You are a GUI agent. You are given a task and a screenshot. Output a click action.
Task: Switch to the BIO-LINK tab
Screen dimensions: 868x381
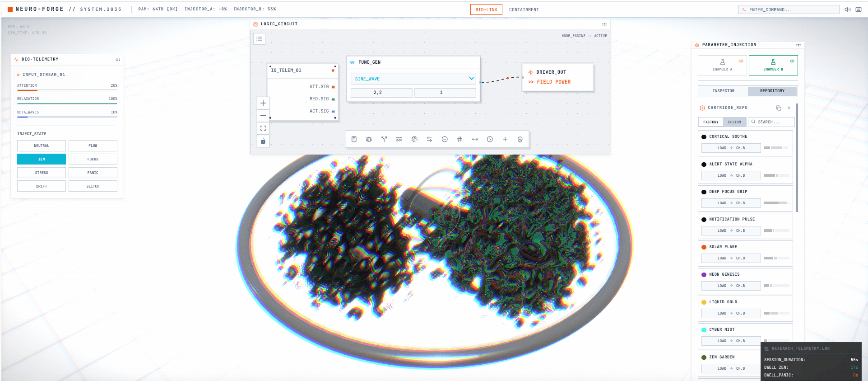pos(486,9)
